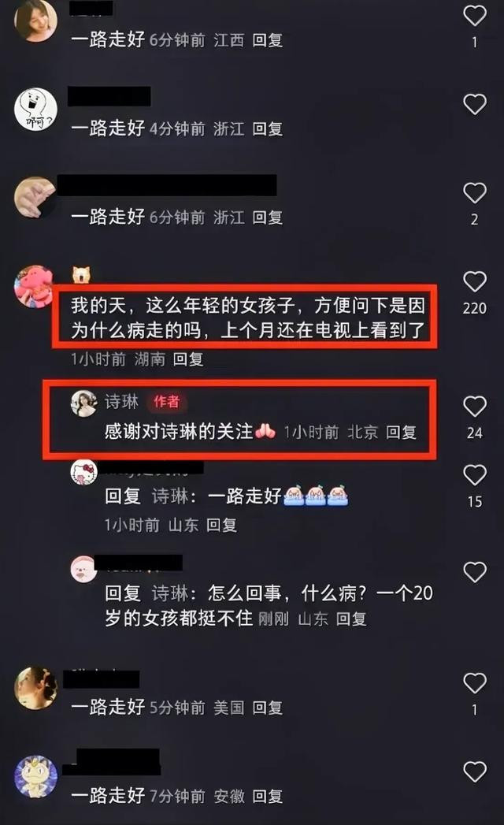Open the Hello Kitty avatar profile
504x825 pixels.
click(84, 471)
